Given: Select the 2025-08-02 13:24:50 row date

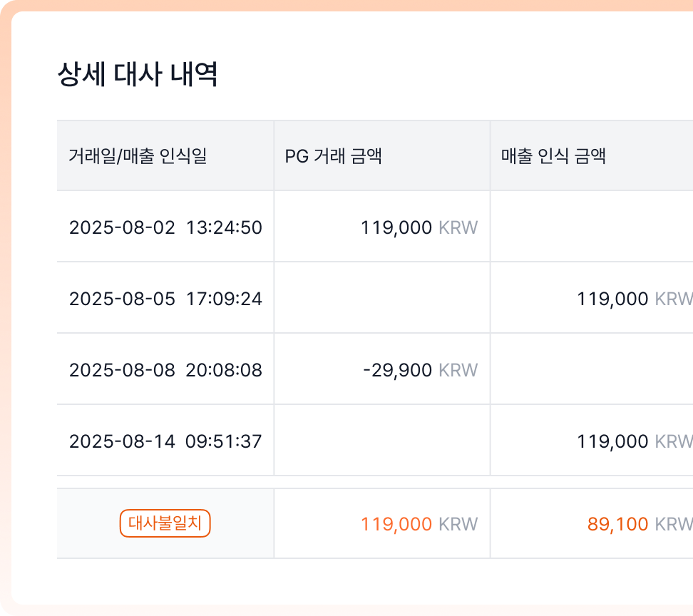Looking at the screenshot, I should click(x=165, y=227).
